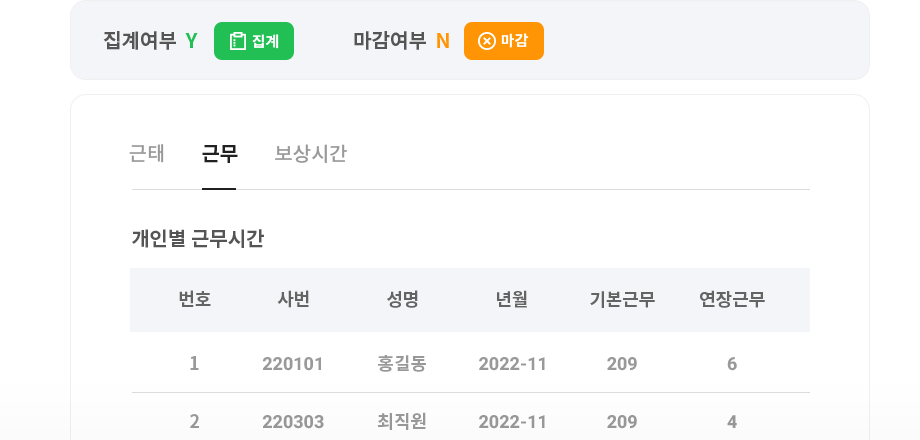Image resolution: width=920 pixels, height=440 pixels.
Task: Click the 집계여부 Y status indicator
Action: point(191,41)
